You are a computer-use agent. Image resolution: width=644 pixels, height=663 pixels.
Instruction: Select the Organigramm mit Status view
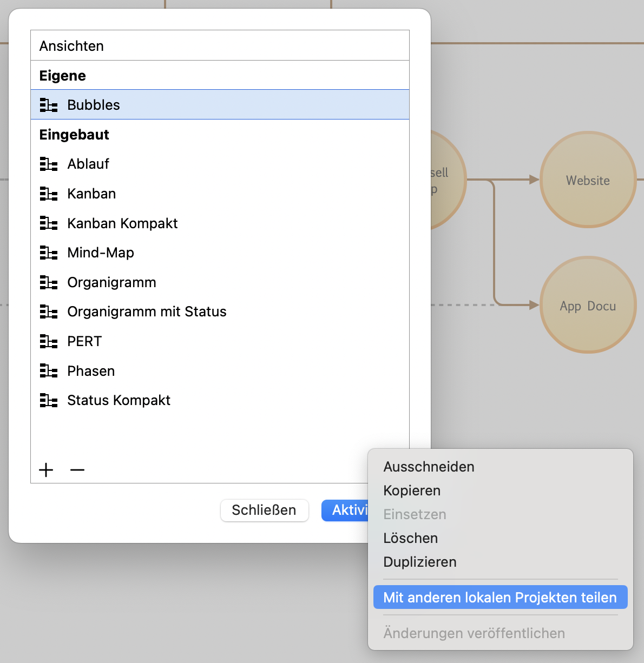[147, 311]
